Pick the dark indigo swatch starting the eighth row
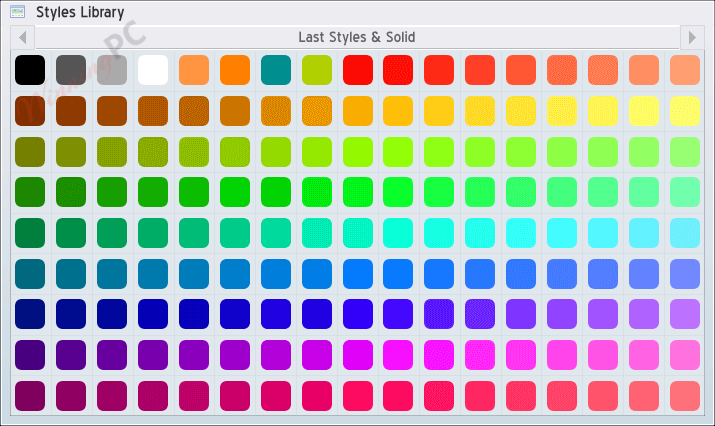 click(30, 355)
